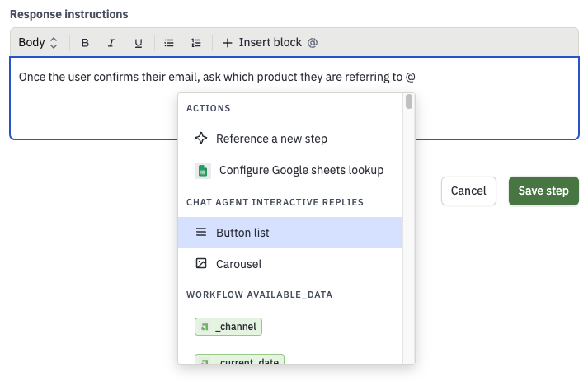Pick the Carousel interactive reply

[290, 264]
